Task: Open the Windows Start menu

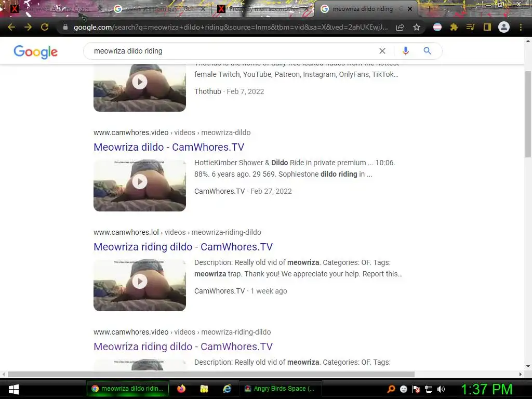Action: pos(14,389)
